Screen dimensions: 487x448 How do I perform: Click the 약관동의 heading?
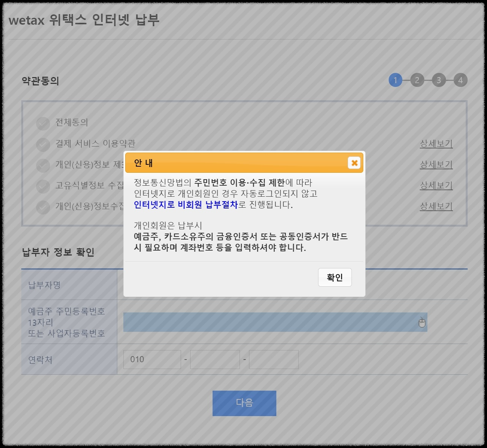tap(41, 81)
